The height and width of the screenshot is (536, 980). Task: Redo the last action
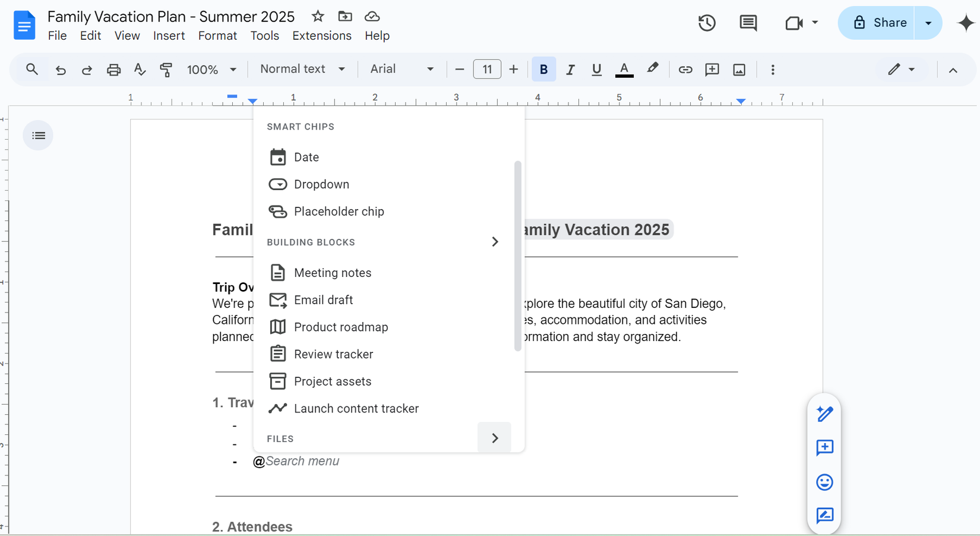pyautogui.click(x=87, y=70)
